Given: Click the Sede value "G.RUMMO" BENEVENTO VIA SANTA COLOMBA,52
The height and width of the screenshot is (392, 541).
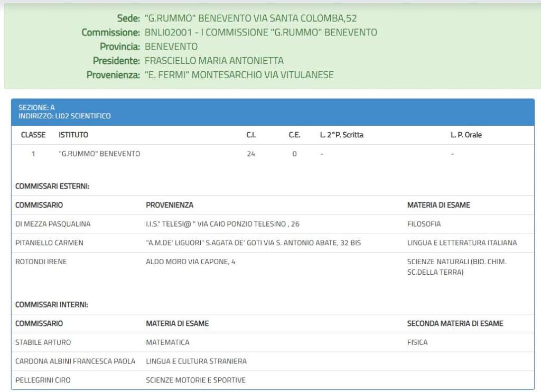Looking at the screenshot, I should 250,18.
